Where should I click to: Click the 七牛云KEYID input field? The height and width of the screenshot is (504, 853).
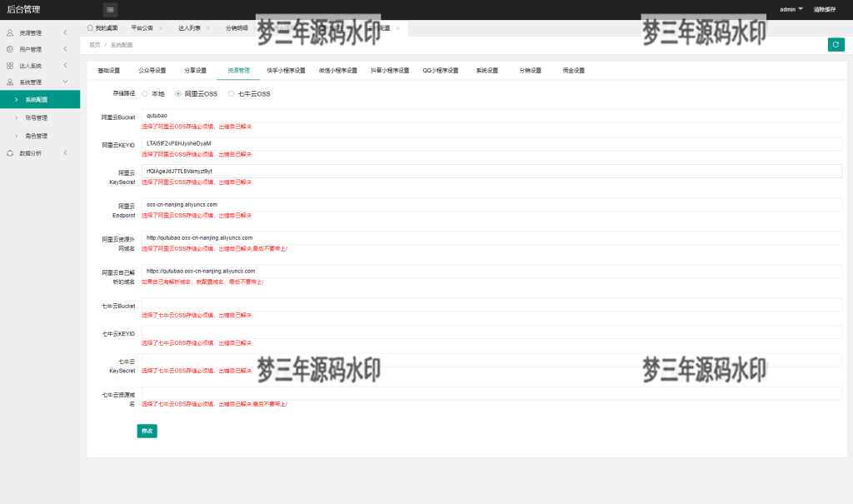tap(491, 332)
